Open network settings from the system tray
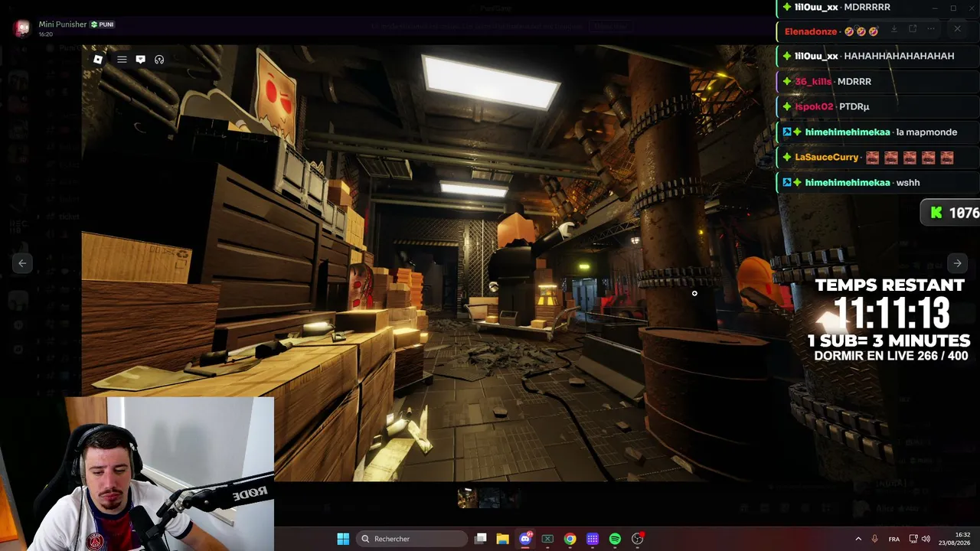 pyautogui.click(x=913, y=539)
